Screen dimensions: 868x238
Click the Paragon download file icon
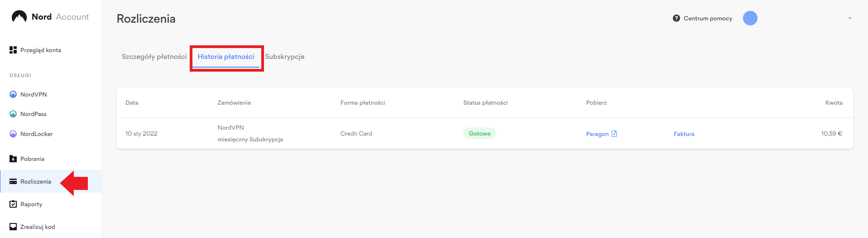[x=614, y=134]
